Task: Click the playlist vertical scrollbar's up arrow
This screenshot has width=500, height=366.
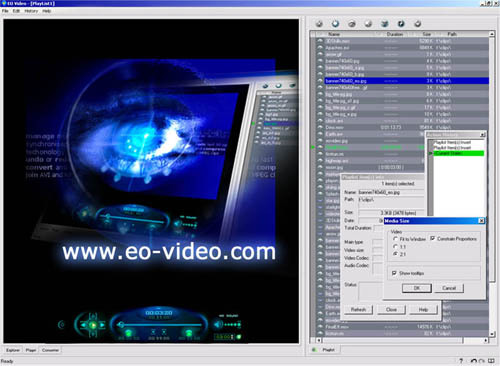Action: point(492,34)
